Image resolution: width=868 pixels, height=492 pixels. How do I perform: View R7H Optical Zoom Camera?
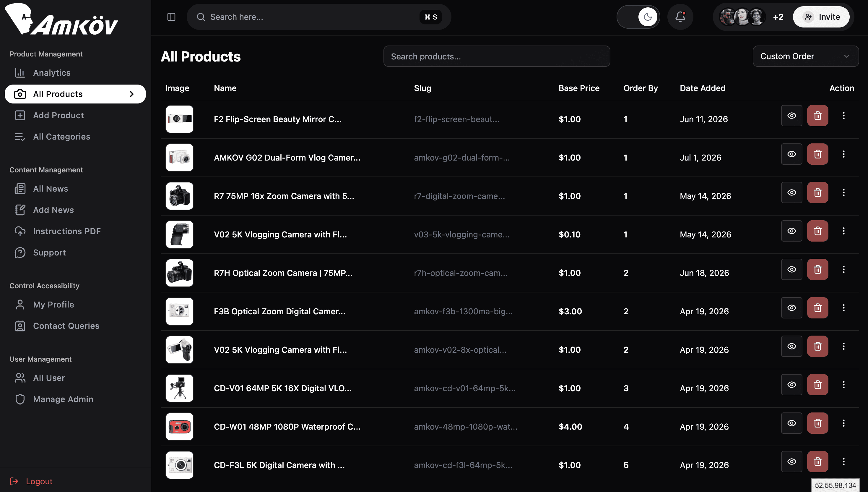click(791, 270)
